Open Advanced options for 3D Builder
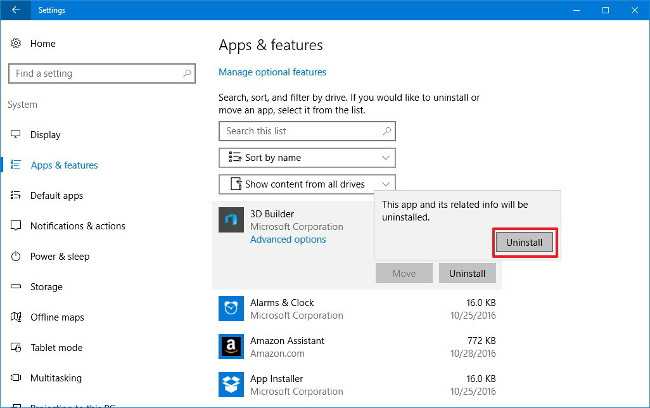The image size is (650, 408). point(288,240)
